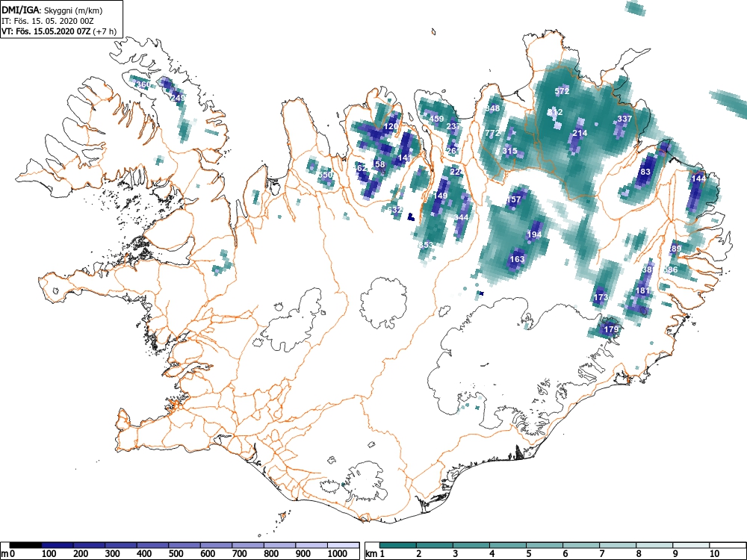This screenshot has width=747, height=560.
Task: Click the 500 label on the metre legend
Action: click(176, 554)
